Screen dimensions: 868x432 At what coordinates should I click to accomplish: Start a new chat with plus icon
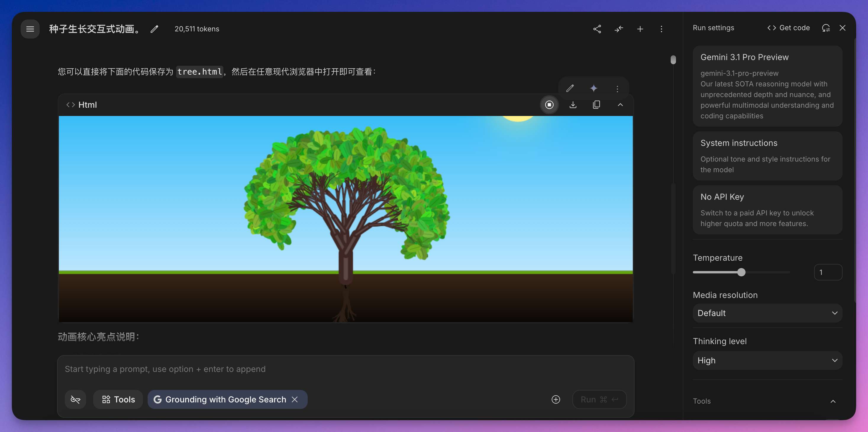(x=640, y=29)
